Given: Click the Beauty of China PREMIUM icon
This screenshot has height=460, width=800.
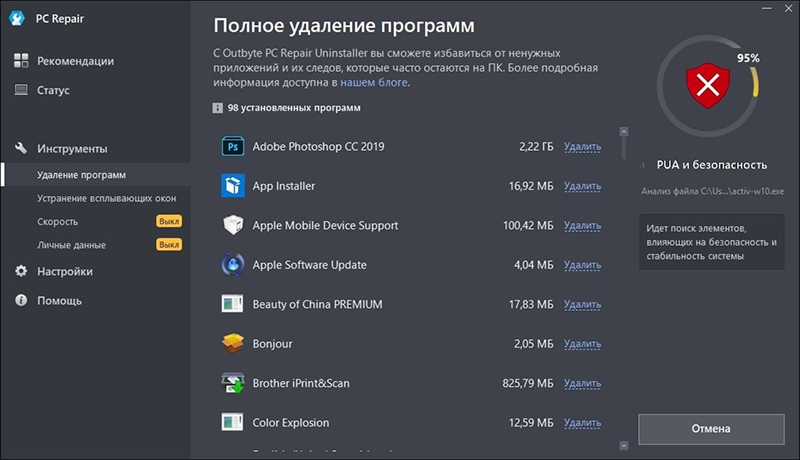Looking at the screenshot, I should pyautogui.click(x=232, y=304).
